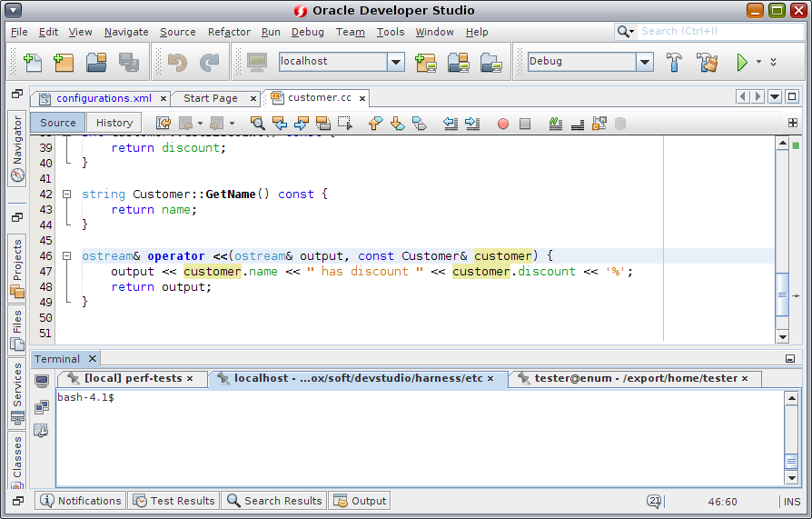This screenshot has height=519, width=812.
Task: Collapse the operator<< function code fold
Action: [x=67, y=256]
